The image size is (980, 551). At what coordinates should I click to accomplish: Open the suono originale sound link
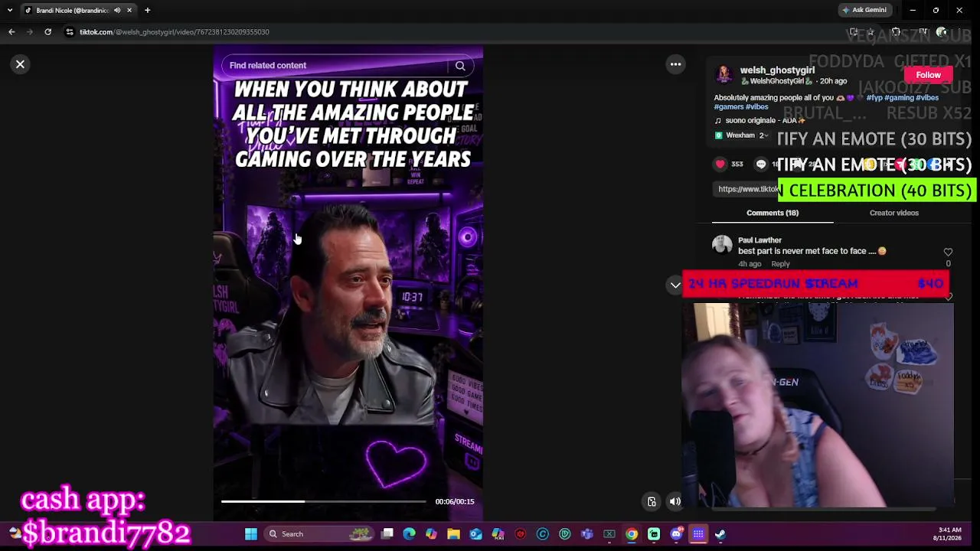point(761,121)
